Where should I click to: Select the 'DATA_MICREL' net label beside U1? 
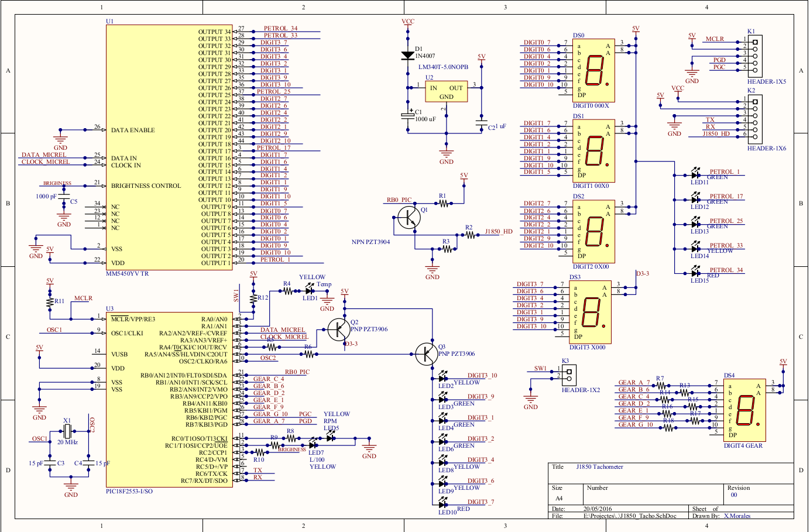pyautogui.click(x=44, y=155)
